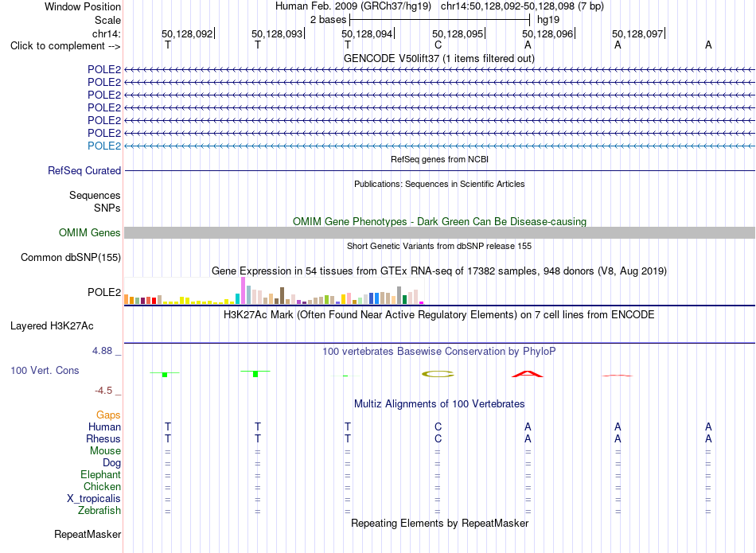This screenshot has width=756, height=553.
Task: Click the orange Gaps label
Action: (108, 415)
